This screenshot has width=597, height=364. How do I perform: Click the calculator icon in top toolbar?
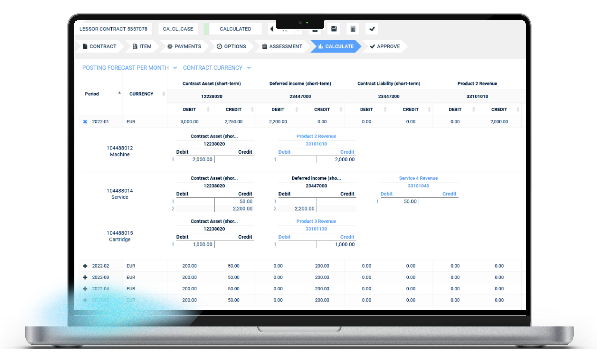(x=353, y=29)
